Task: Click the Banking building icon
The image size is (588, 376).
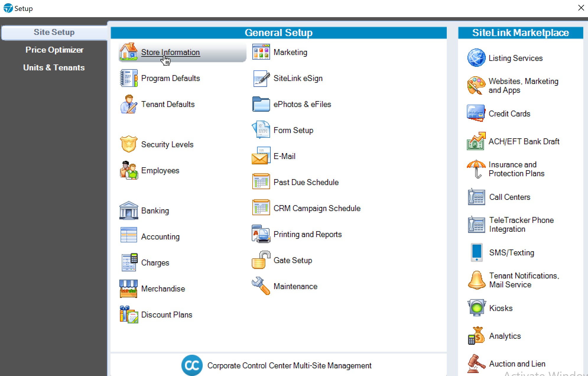Action: click(x=129, y=210)
